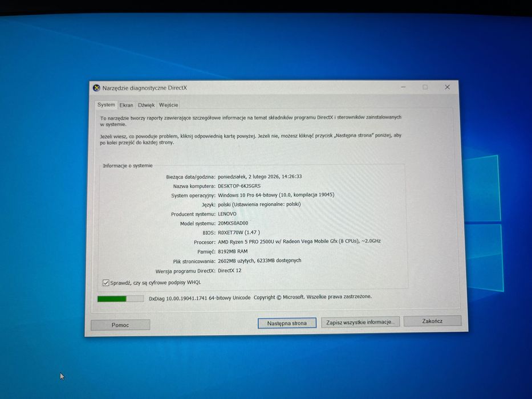Click the LENOVO manufacturer value
Image resolution: width=532 pixels, height=399 pixels.
(227, 214)
